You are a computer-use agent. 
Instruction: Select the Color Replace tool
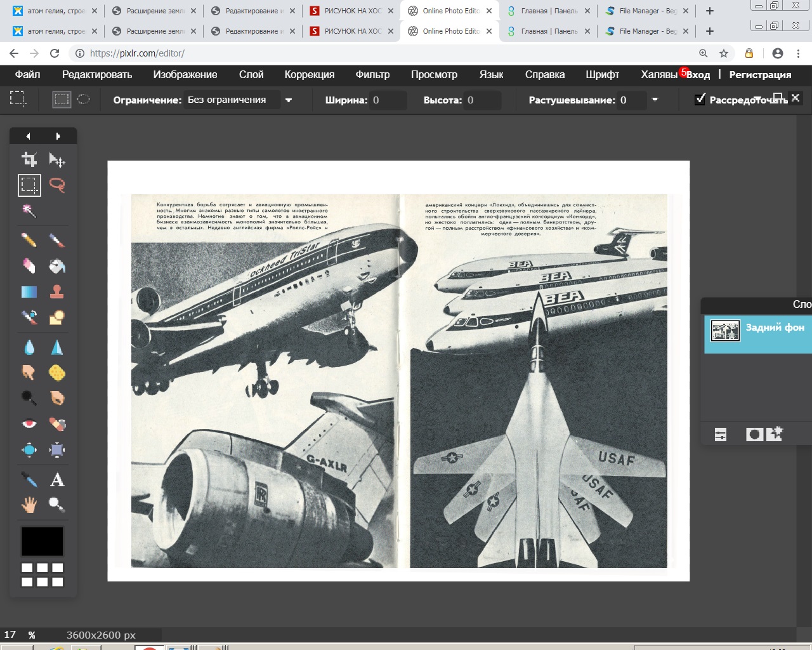29,317
